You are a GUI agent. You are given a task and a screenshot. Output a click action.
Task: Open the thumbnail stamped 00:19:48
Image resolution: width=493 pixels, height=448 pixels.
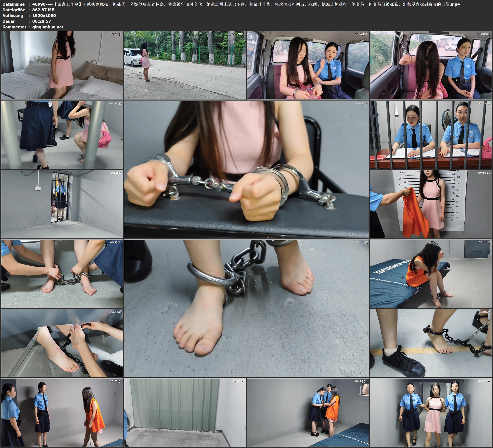click(62, 343)
